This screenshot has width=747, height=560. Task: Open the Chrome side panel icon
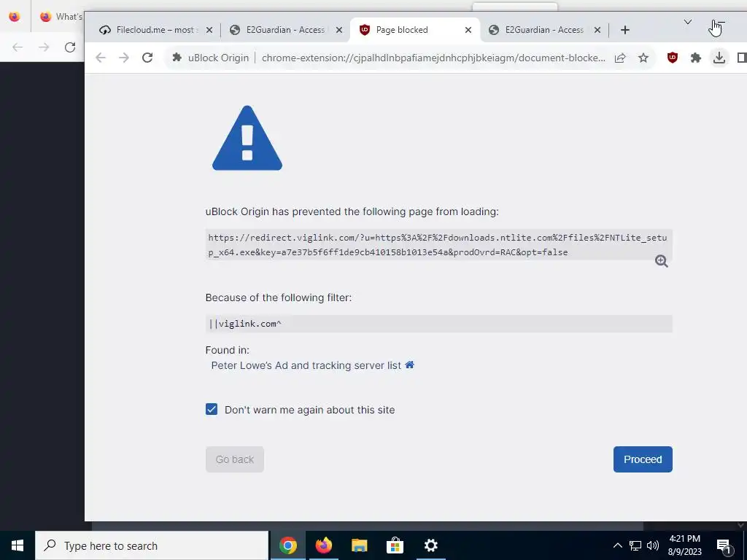point(742,58)
